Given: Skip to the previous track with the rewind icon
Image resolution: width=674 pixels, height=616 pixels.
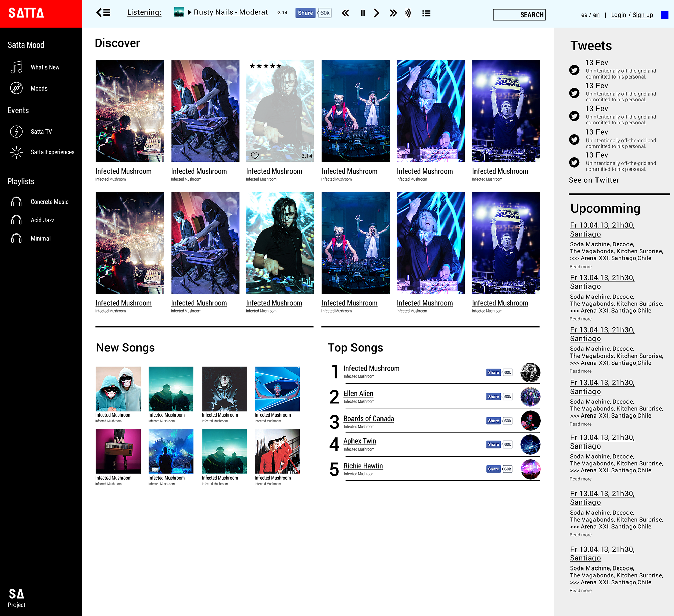Looking at the screenshot, I should point(345,13).
